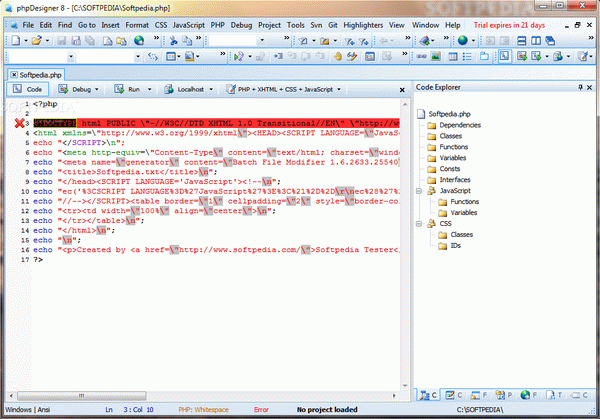Image resolution: width=600 pixels, height=419 pixels.
Task: Click the insert hyperlink chain icon
Action: tap(421, 57)
